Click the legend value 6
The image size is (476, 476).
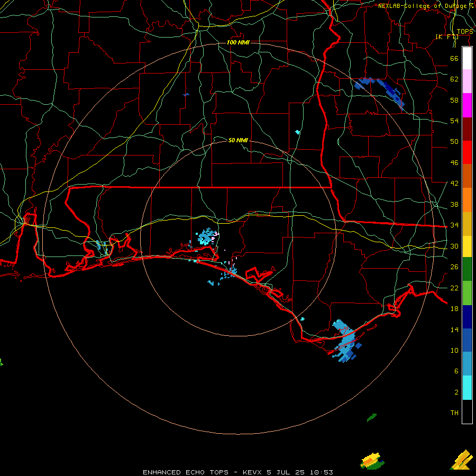456,371
